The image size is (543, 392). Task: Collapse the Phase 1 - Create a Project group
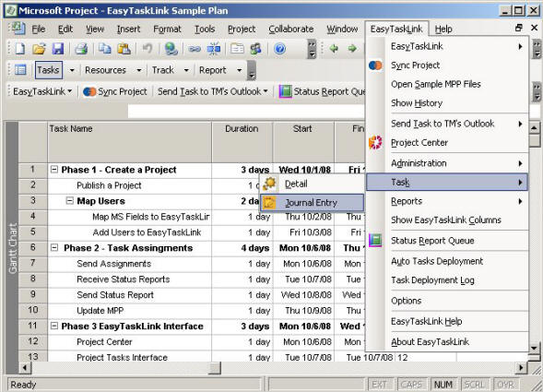(54, 170)
